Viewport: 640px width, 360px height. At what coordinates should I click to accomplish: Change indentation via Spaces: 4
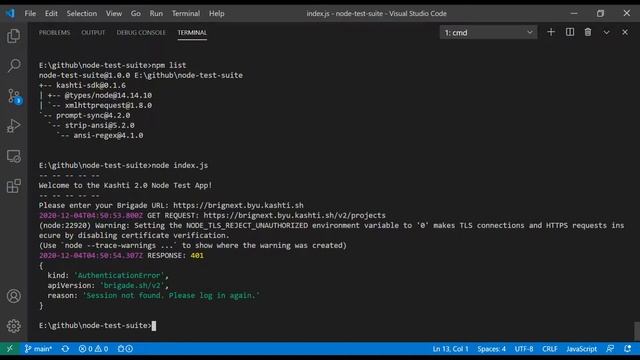tap(491, 349)
